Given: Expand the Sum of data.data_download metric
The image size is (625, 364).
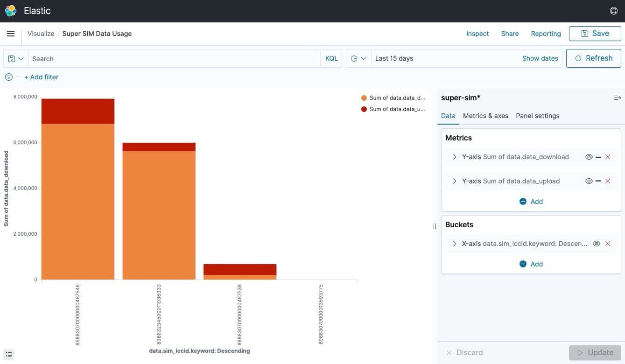Looking at the screenshot, I should tap(454, 157).
